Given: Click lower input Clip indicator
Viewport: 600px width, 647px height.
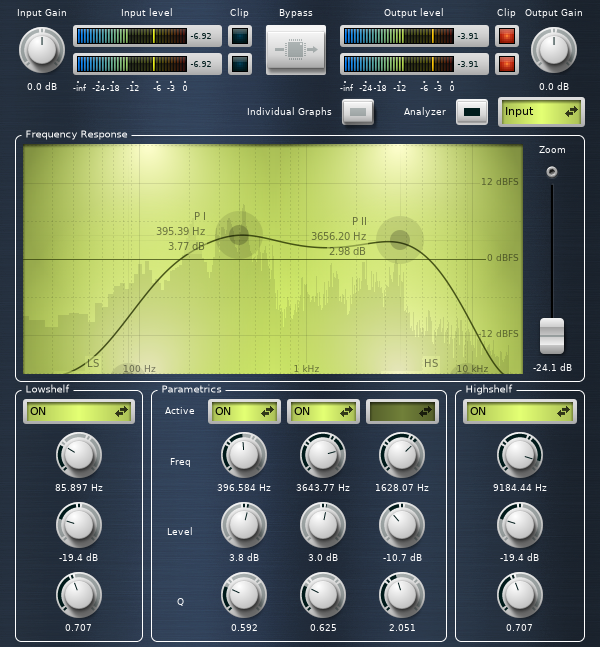Looking at the screenshot, I should tap(240, 64).
